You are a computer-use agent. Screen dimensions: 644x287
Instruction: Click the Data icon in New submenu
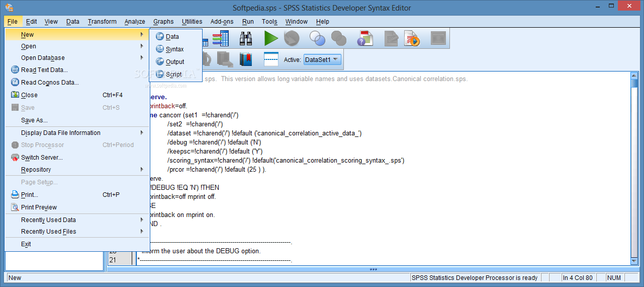click(x=160, y=36)
